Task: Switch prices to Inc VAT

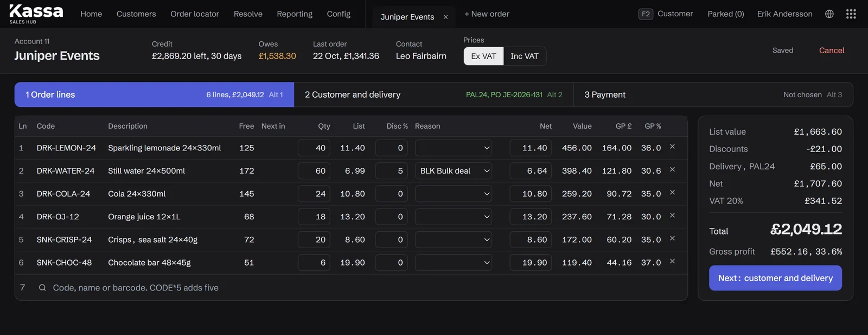Action: (x=525, y=56)
